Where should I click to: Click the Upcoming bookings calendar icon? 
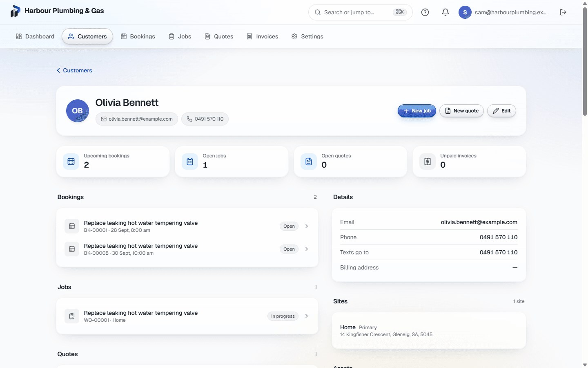(71, 162)
